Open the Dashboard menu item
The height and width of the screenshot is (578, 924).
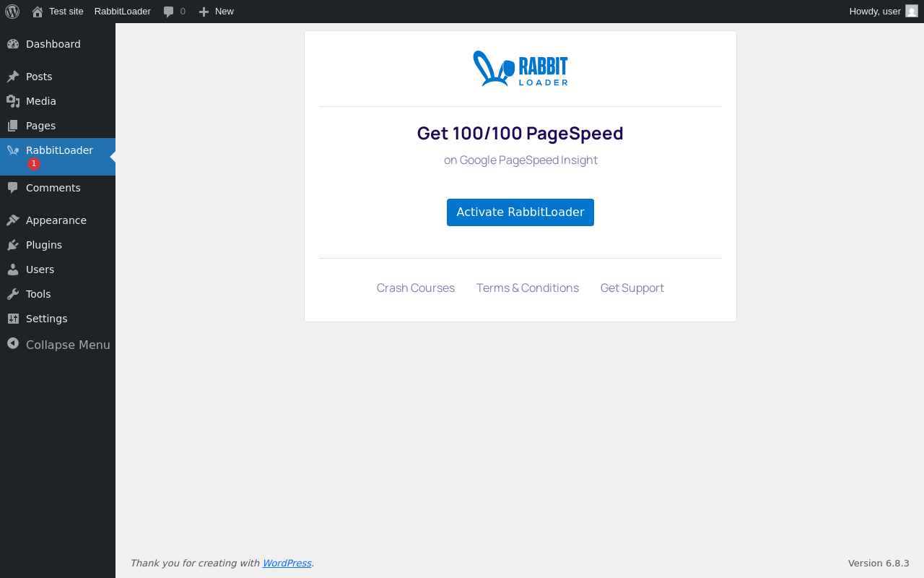coord(58,44)
